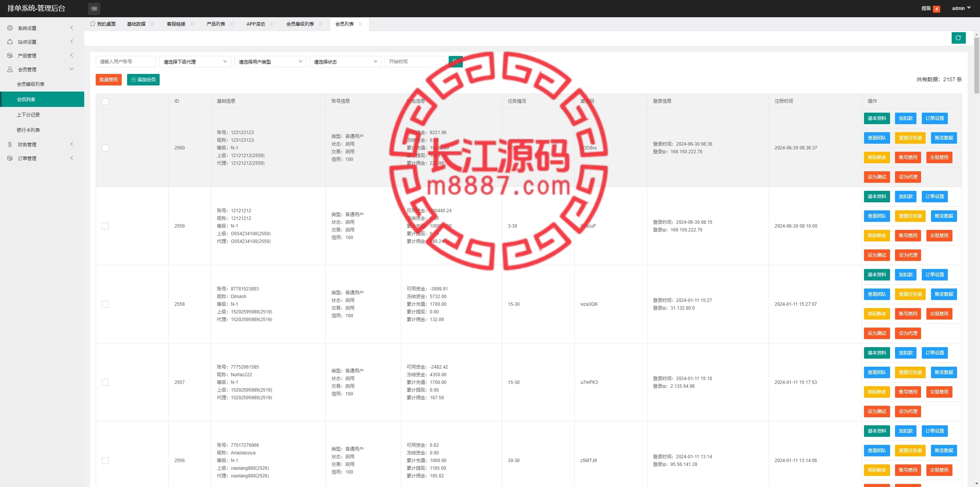Click the 产品管理 cube icon
The image size is (980, 487).
point(10,56)
